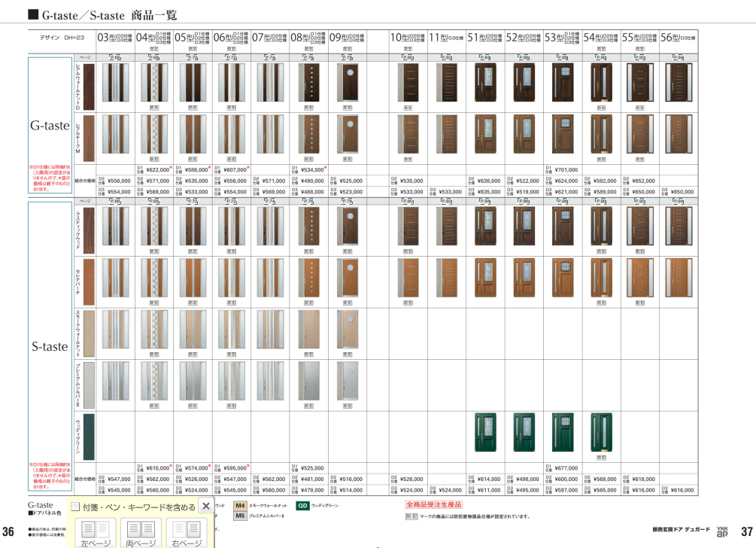Screen dimensions: 756x548
Task: Open page link P.76 in G-taste row
Action: coord(308,57)
